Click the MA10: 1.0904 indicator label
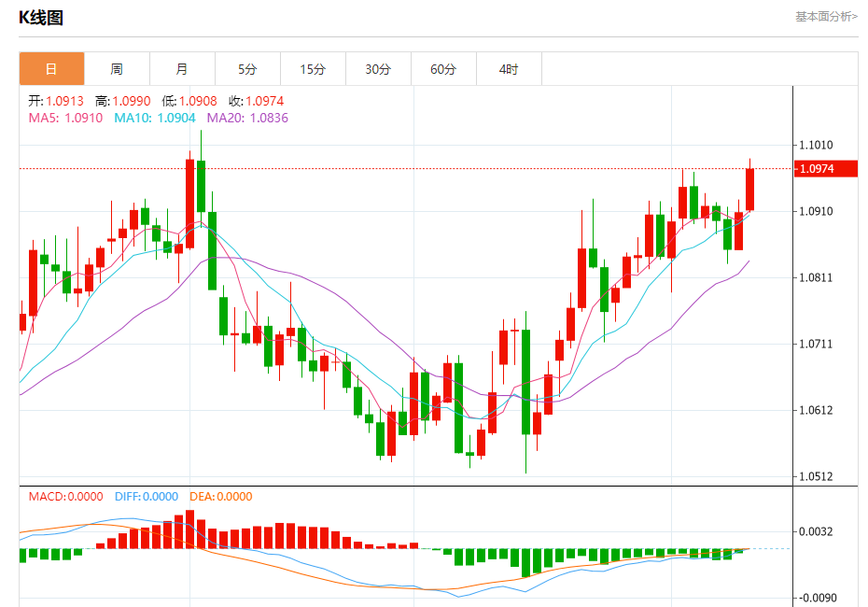The height and width of the screenshot is (607, 868). coord(155,118)
